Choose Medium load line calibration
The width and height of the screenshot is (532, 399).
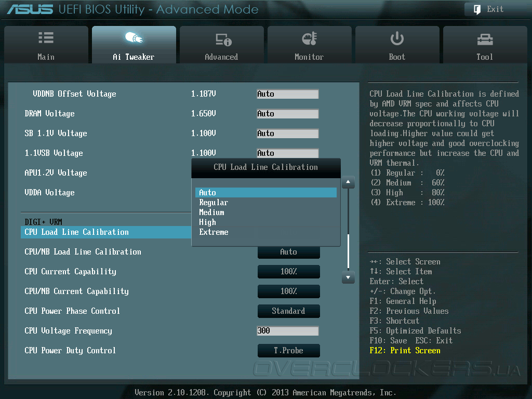pos(266,212)
